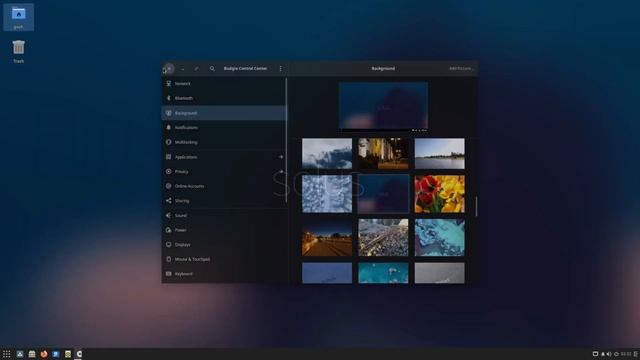Viewport: 640px width, 360px height.
Task: Open the Trash desktop icon
Action: point(18,51)
